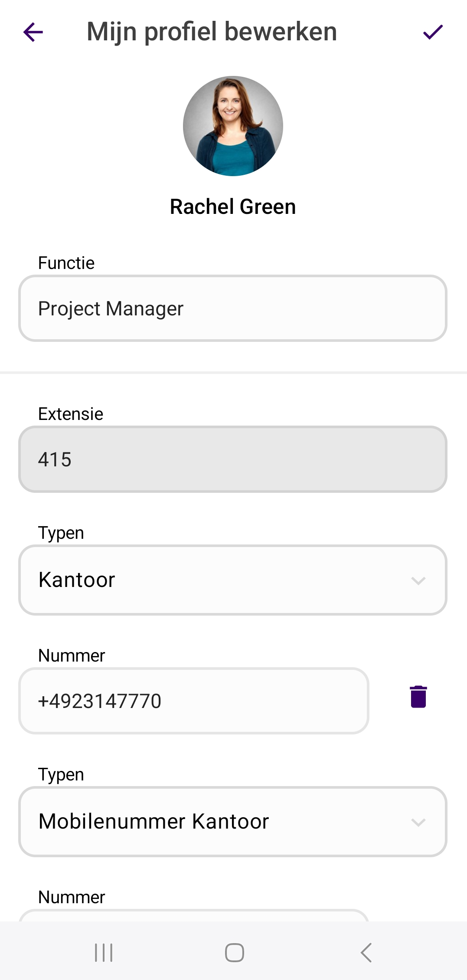Tap the Rachel Green name text
The height and width of the screenshot is (980, 467).
(x=233, y=206)
